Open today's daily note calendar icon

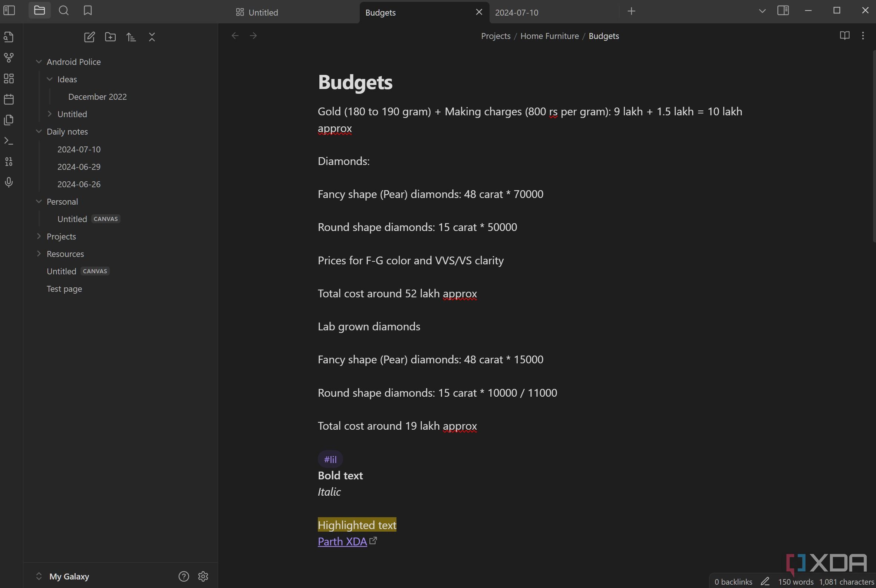pyautogui.click(x=9, y=99)
